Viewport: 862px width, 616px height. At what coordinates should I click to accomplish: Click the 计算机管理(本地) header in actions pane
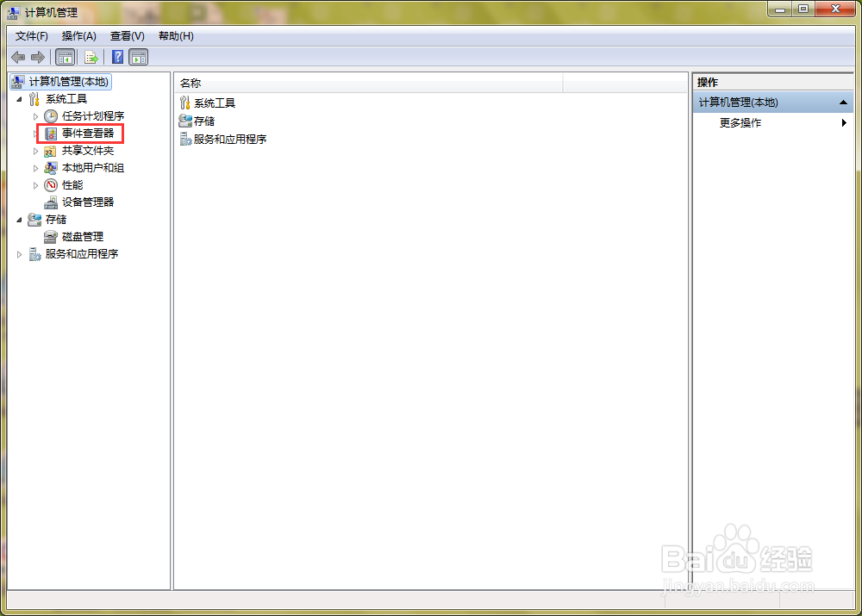point(773,103)
